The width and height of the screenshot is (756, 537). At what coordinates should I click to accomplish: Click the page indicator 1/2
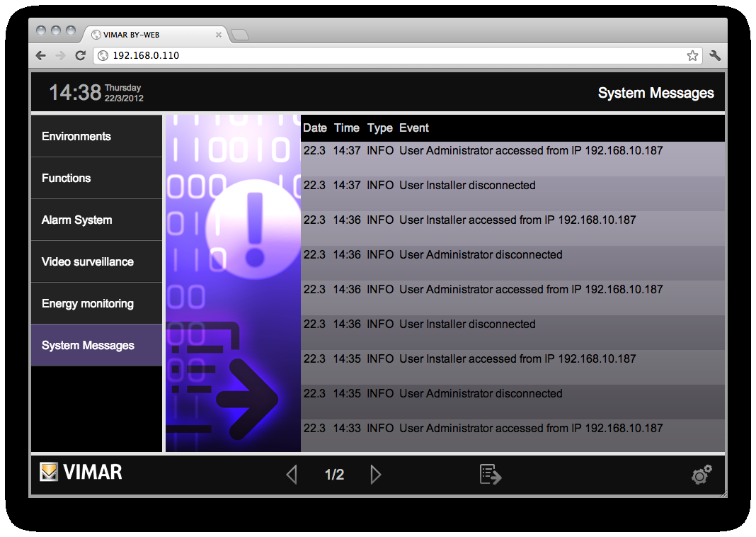point(335,475)
